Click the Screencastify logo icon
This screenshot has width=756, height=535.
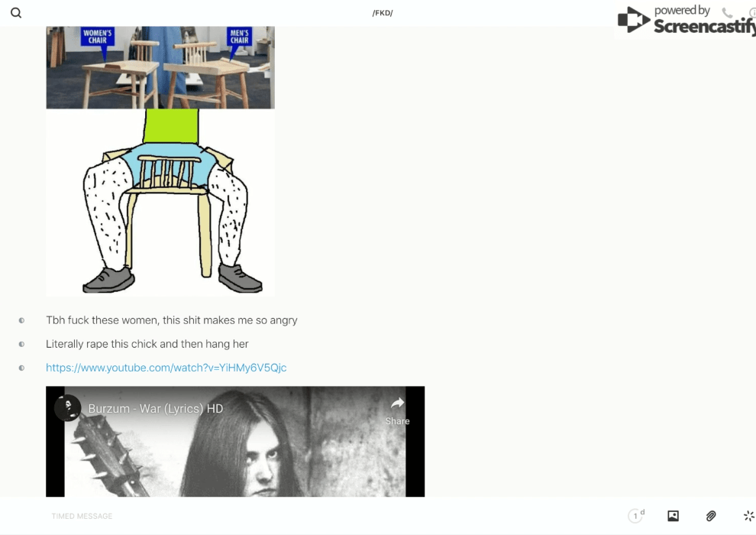point(634,21)
